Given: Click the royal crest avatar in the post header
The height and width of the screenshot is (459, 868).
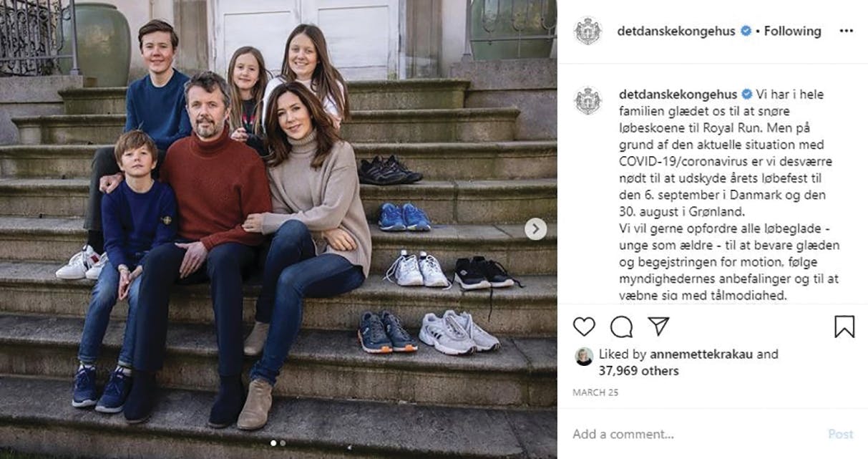Looking at the screenshot, I should (x=587, y=31).
